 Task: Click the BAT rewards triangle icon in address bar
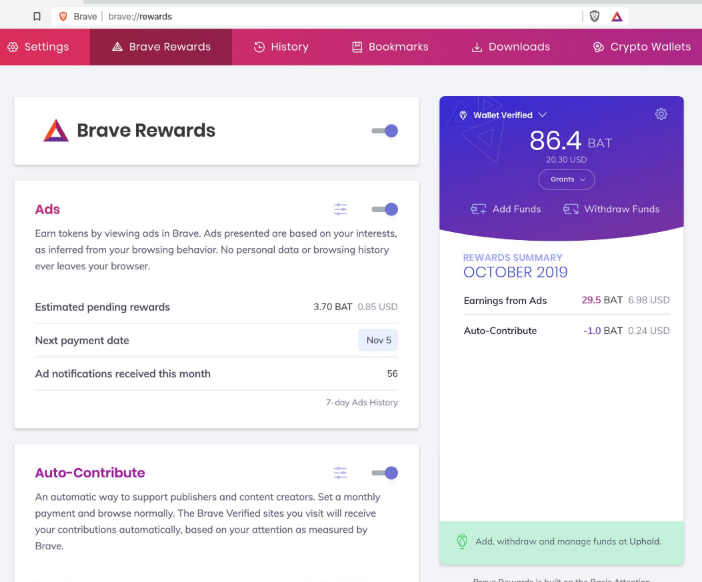click(x=617, y=17)
